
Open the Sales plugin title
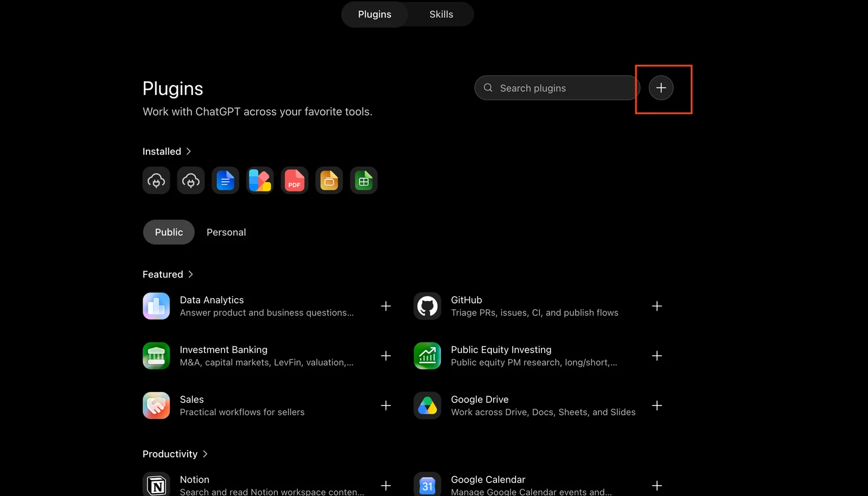192,400
